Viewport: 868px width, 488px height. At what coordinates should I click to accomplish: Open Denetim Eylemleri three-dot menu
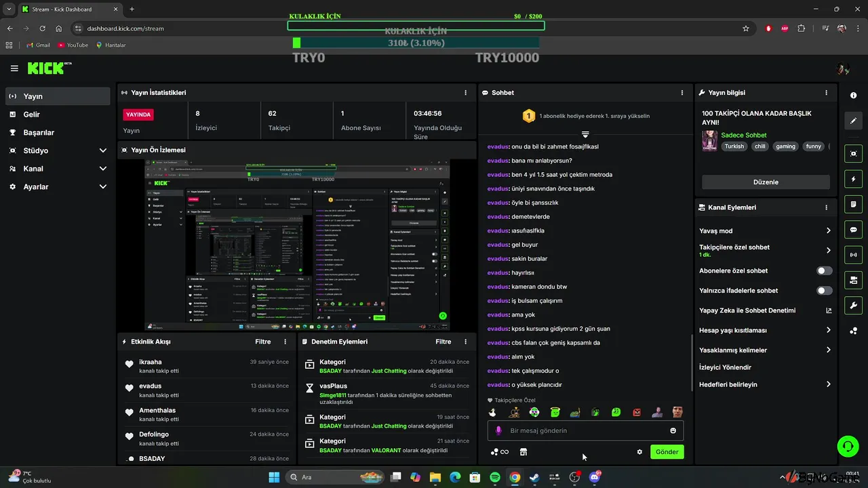tap(465, 342)
